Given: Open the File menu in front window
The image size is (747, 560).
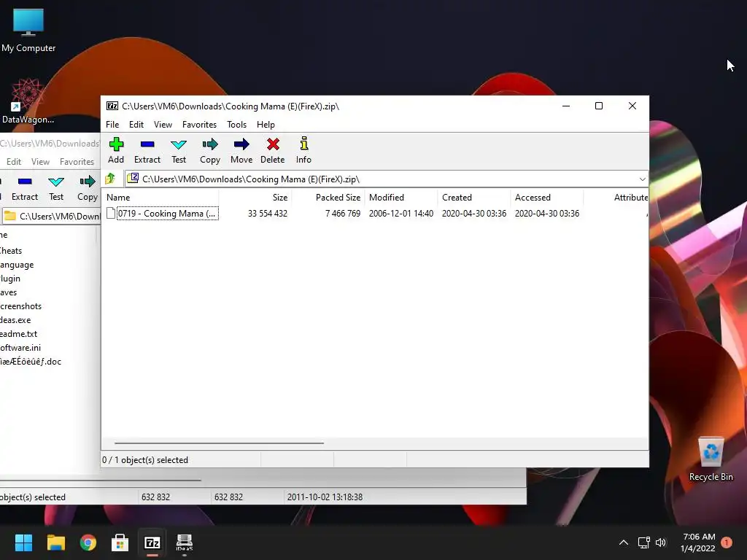Looking at the screenshot, I should click(112, 124).
